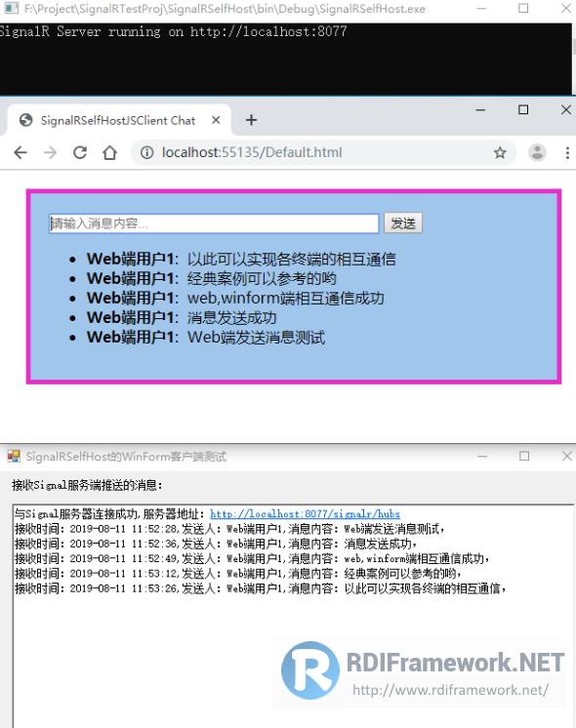Click the WinForm client window title icon
Viewport: 576px width, 728px height.
14,457
